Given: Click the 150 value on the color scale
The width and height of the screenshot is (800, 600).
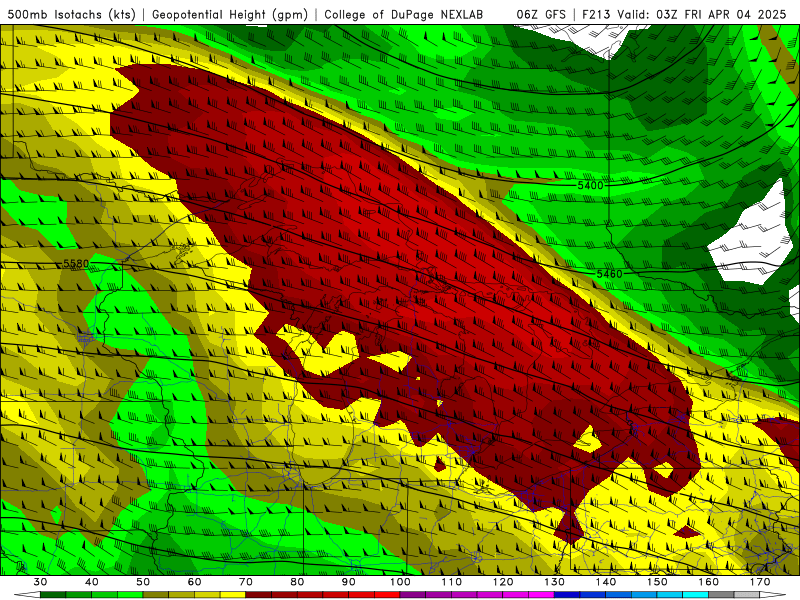Looking at the screenshot, I should [x=657, y=582].
